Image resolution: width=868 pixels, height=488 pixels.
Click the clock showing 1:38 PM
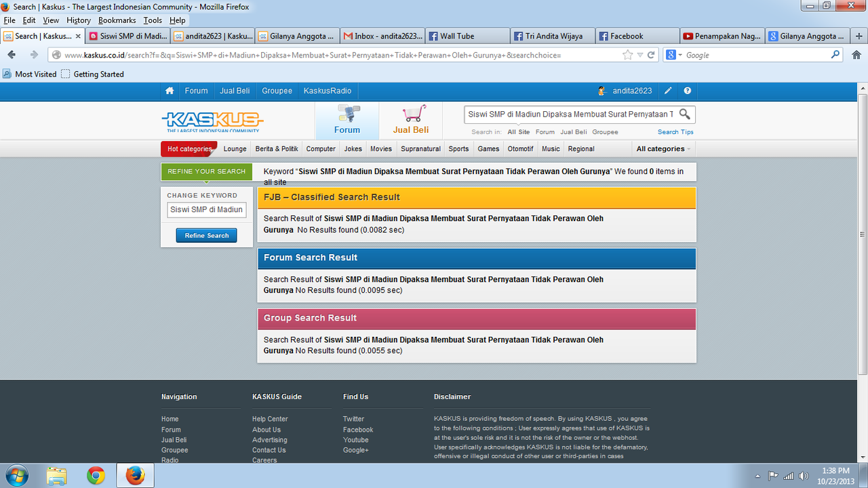835,470
